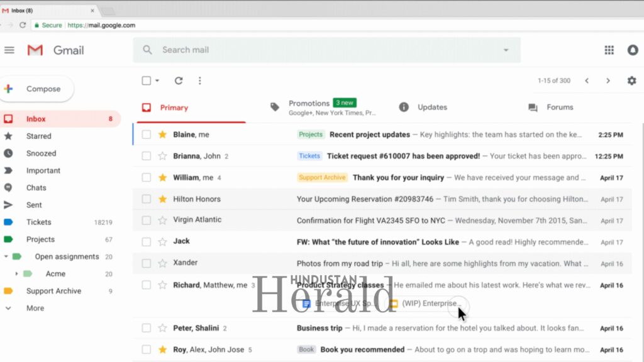Screen dimensions: 644x362
Task: Open the select-all dropdown arrow
Action: 157,81
